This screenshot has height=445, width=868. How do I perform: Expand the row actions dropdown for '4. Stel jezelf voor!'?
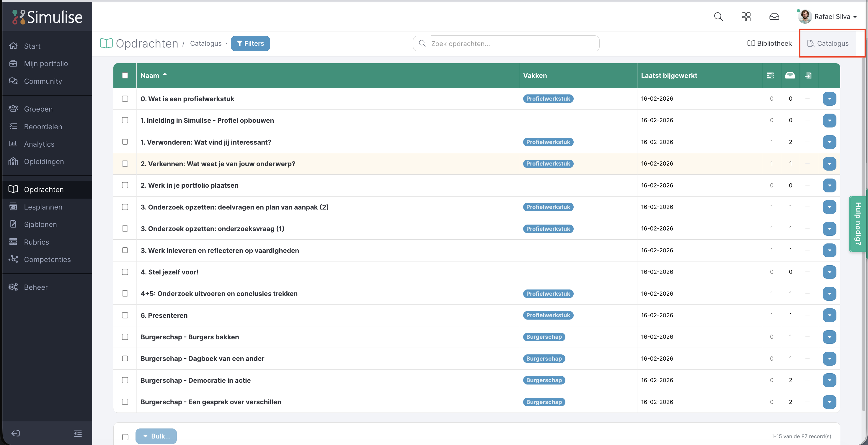point(829,272)
